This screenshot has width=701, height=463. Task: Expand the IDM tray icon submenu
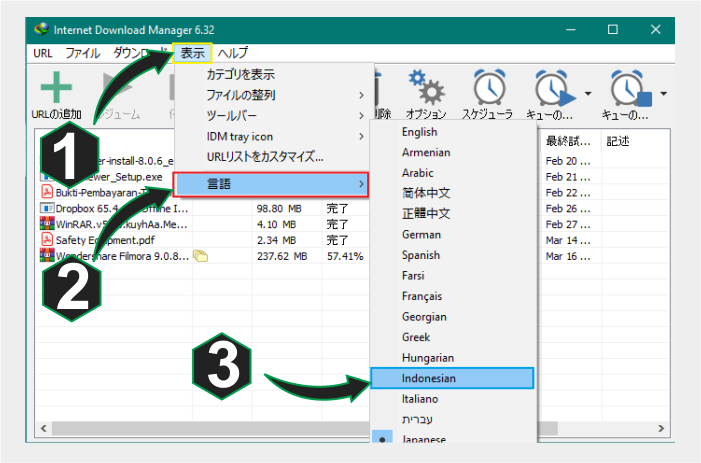(x=273, y=136)
